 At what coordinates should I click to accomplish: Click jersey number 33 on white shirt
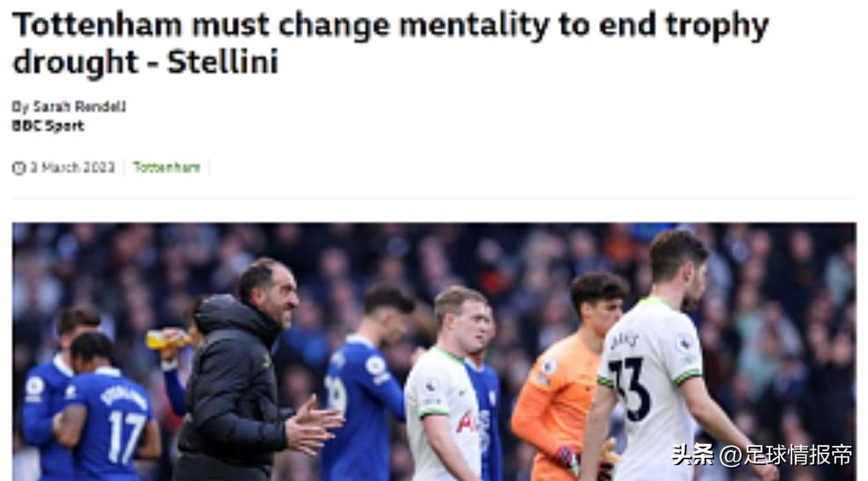[x=629, y=388]
